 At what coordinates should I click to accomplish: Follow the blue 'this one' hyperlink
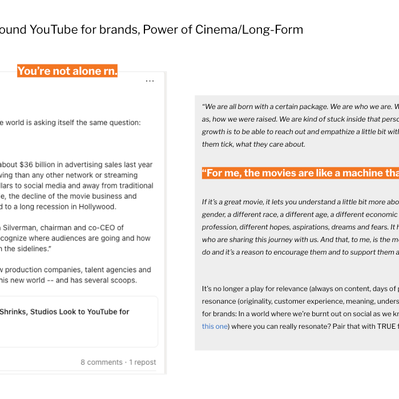[215, 326]
